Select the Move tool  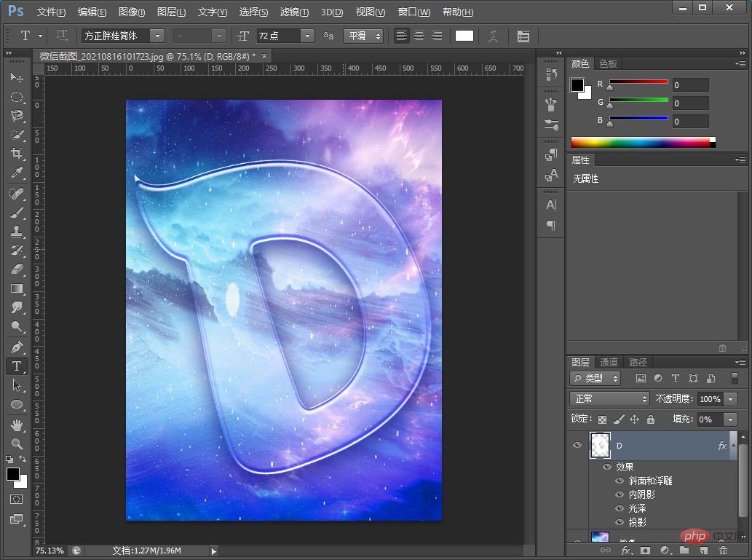point(17,77)
